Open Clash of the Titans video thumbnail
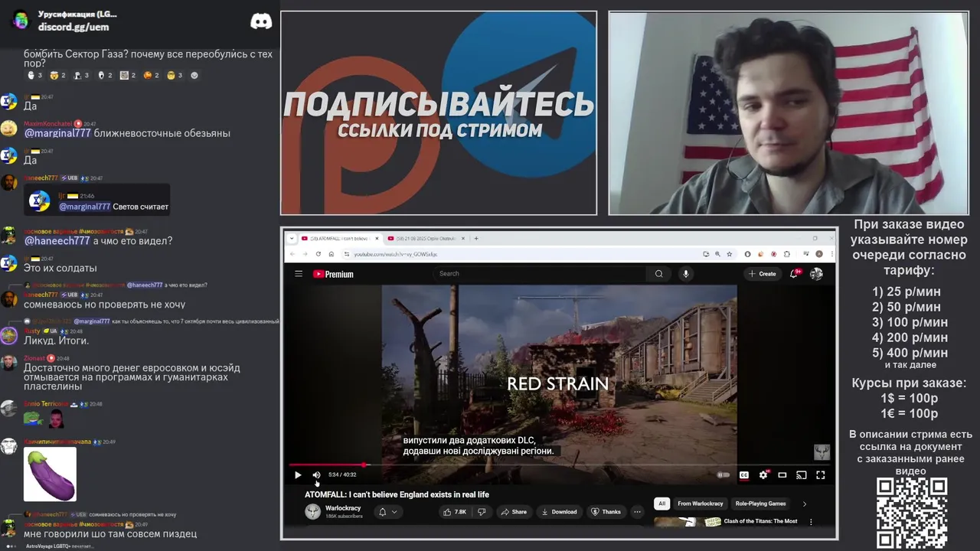 pos(687,523)
